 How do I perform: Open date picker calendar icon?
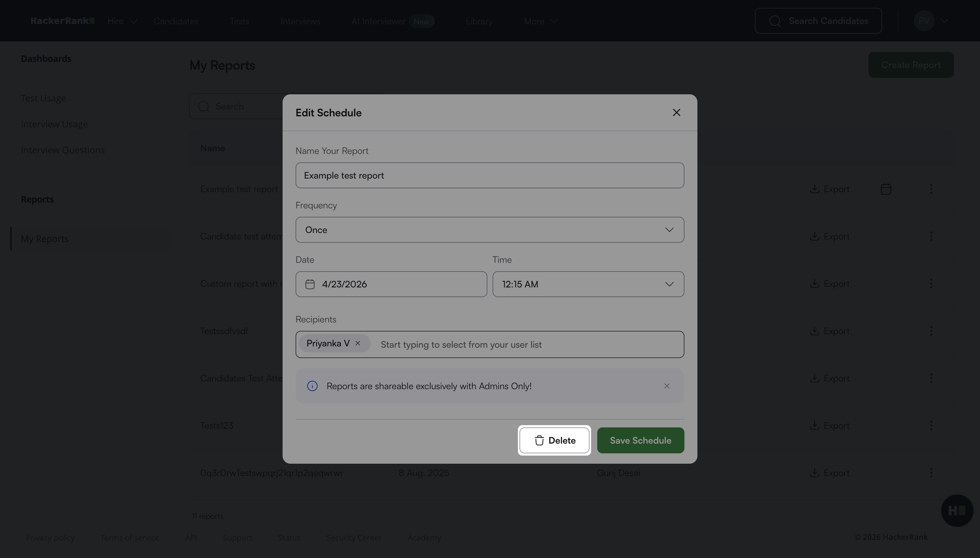310,285
